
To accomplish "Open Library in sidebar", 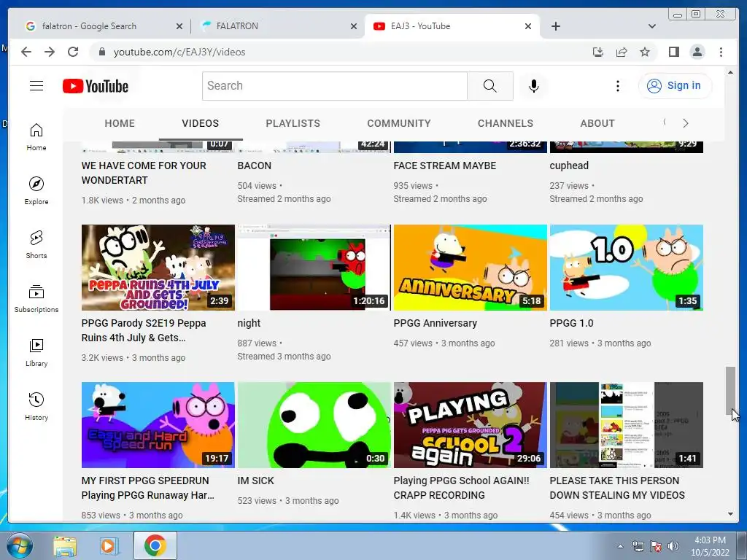I will [36, 352].
